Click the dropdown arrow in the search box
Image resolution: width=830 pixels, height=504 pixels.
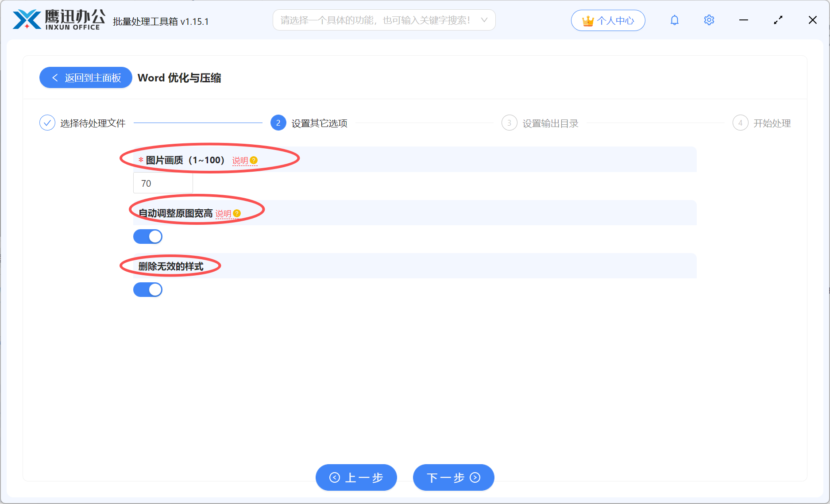(x=484, y=20)
